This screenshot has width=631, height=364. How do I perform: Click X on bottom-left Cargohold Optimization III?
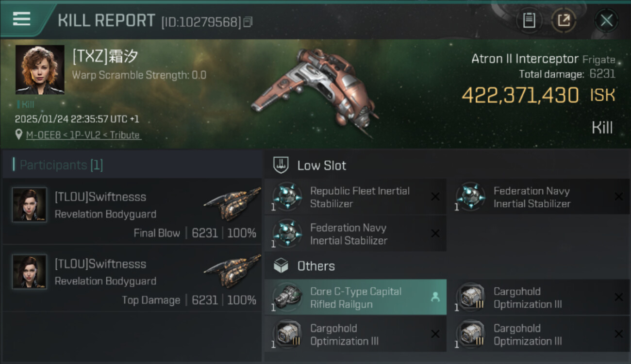(x=435, y=334)
